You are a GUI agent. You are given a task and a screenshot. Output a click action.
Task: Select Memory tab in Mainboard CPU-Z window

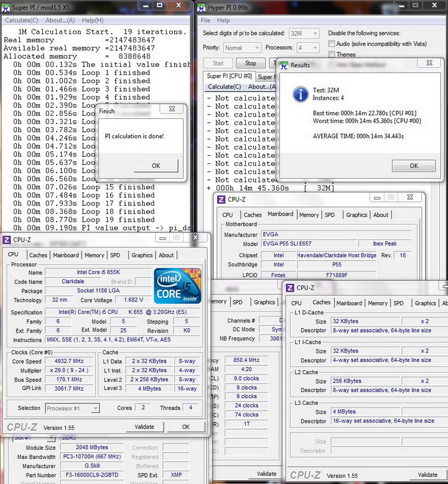point(309,215)
